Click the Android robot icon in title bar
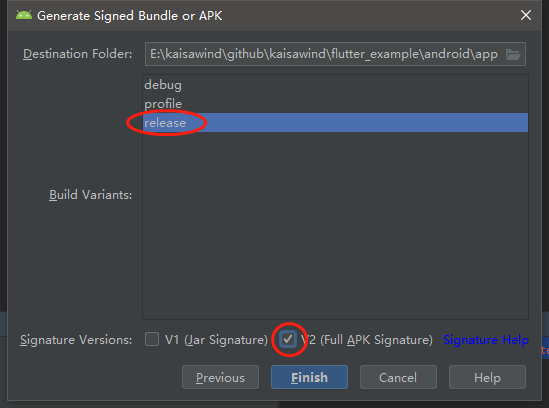This screenshot has width=549, height=408. pos(24,15)
